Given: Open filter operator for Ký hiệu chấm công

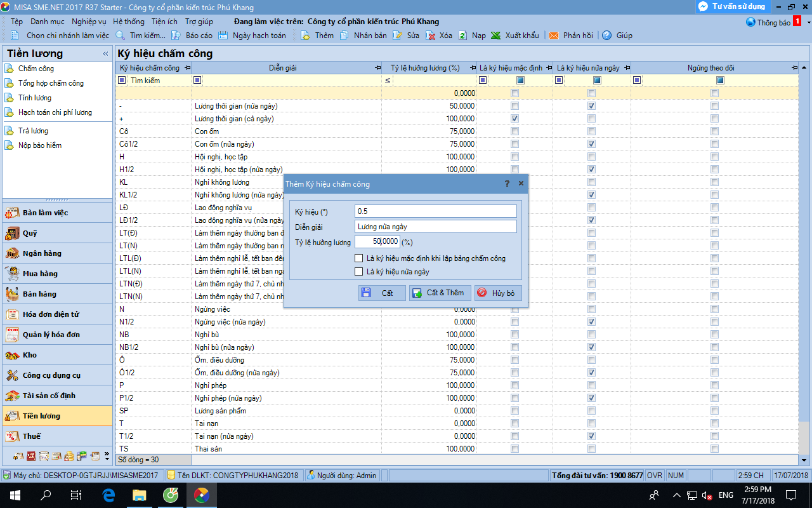Looking at the screenshot, I should click(122, 80).
